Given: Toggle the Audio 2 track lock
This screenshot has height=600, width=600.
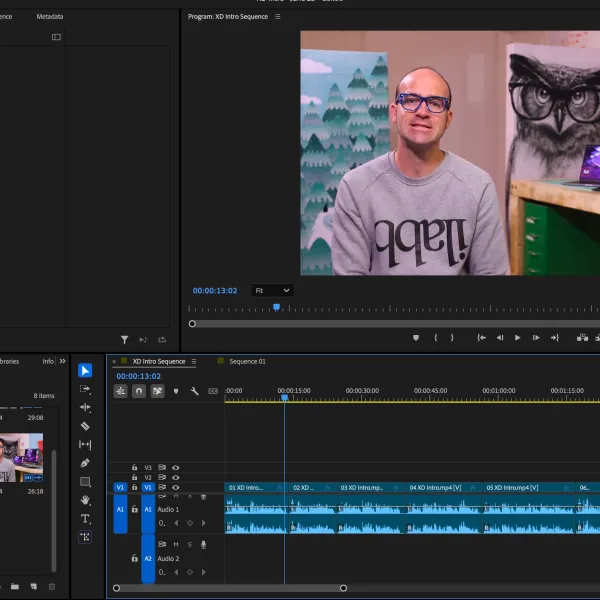Looking at the screenshot, I should click(135, 558).
